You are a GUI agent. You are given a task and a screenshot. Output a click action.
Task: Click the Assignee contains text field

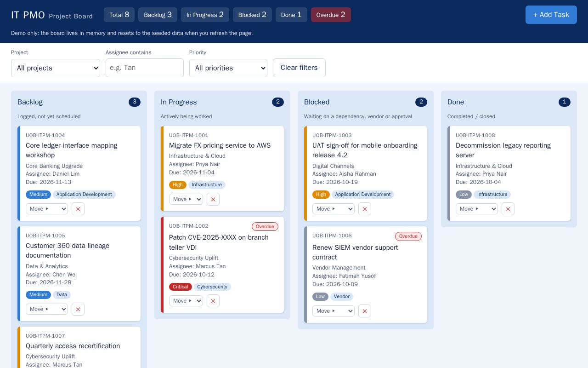click(x=145, y=68)
